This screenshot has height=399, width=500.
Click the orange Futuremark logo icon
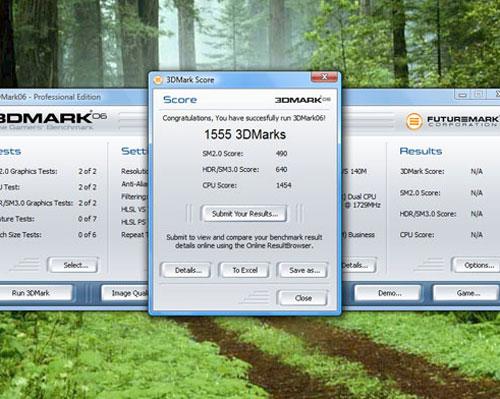coord(414,121)
